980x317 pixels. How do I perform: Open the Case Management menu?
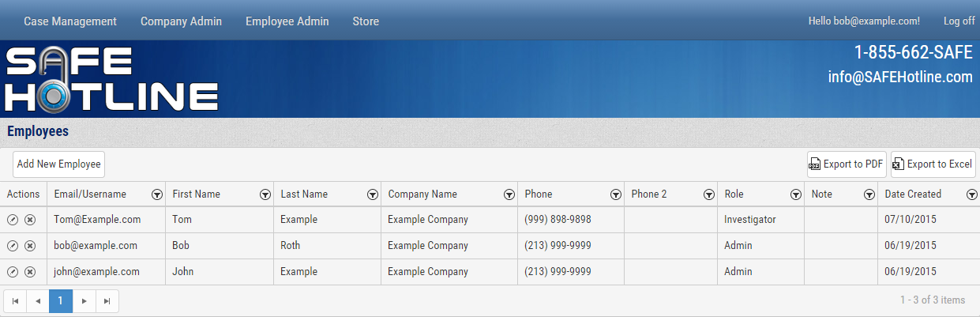tap(70, 21)
